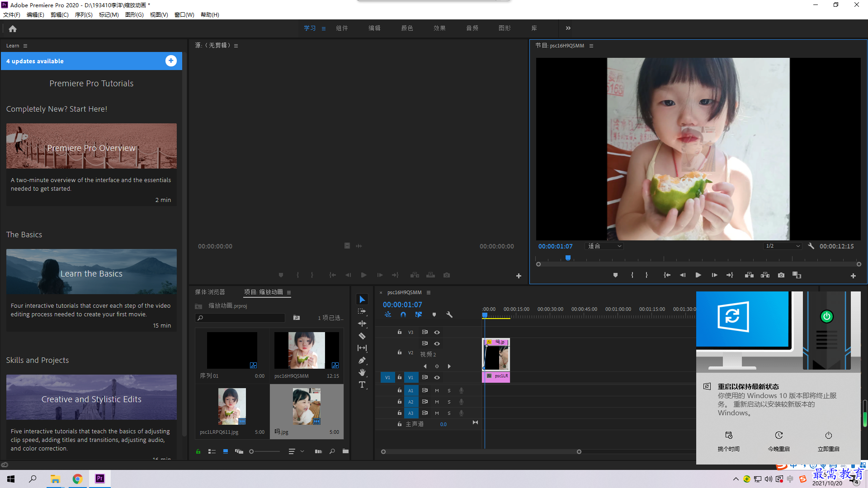Screen dimensions: 868x488
Task: Click 今晚重启 in Windows restart popup
Action: coord(778,441)
